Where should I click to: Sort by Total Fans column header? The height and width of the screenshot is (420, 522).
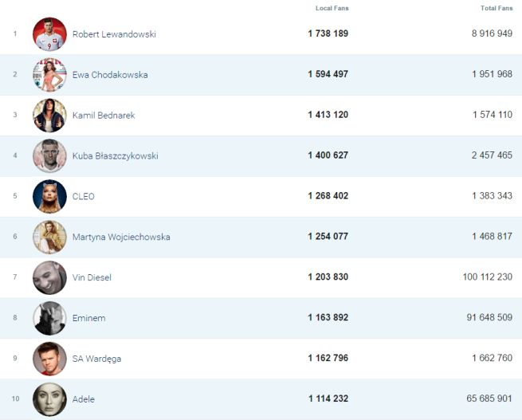[496, 8]
